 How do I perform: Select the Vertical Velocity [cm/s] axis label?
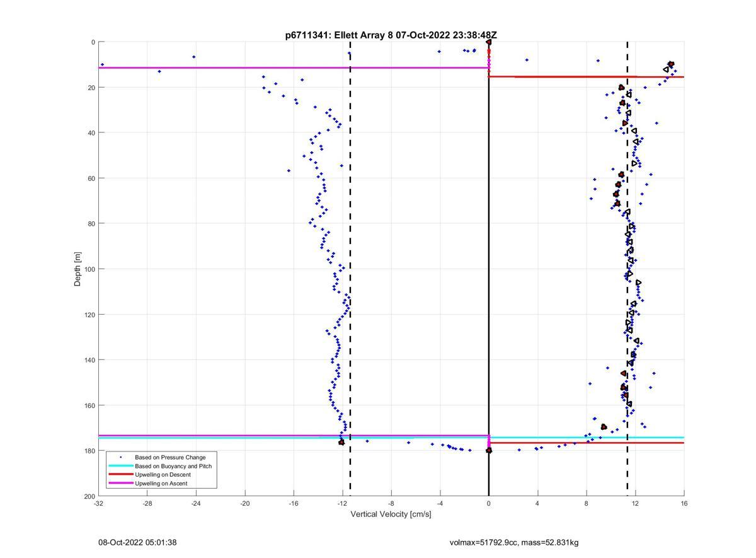(x=391, y=514)
